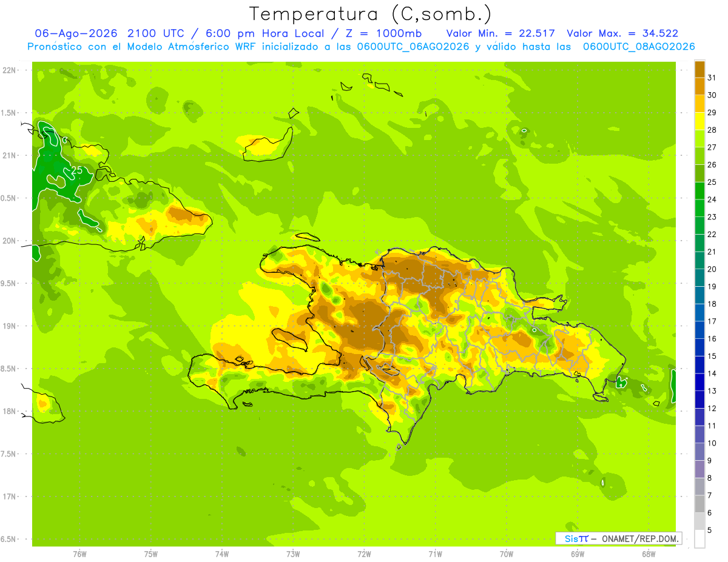Select valid-until time "0600UTC_08AGO2026"
This screenshot has width=728, height=562.
[639, 47]
